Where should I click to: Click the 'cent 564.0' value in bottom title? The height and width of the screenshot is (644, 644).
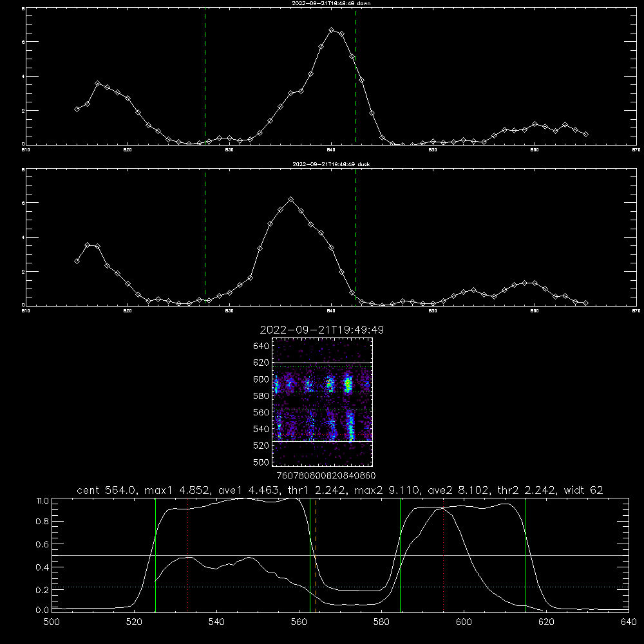[106, 490]
